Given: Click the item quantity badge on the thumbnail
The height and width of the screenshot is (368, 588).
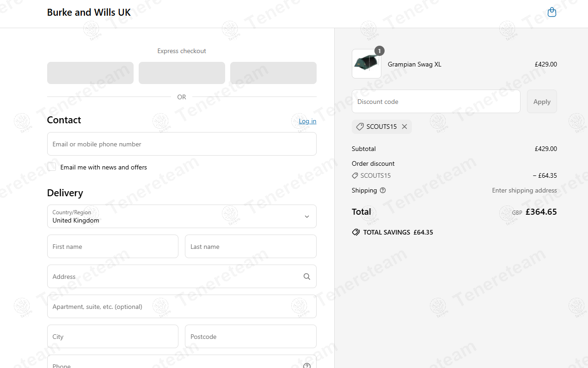Looking at the screenshot, I should pyautogui.click(x=380, y=51).
